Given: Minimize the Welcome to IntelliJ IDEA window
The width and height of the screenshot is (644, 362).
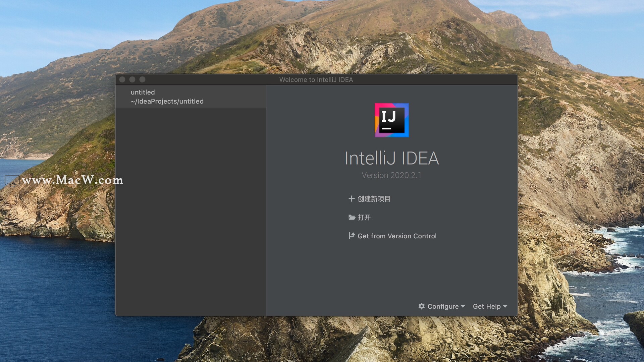Looking at the screenshot, I should coord(132,79).
